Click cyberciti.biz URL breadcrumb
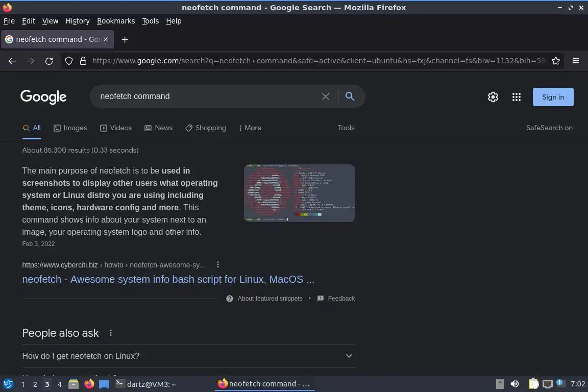The height and width of the screenshot is (392, 588). coord(114,265)
